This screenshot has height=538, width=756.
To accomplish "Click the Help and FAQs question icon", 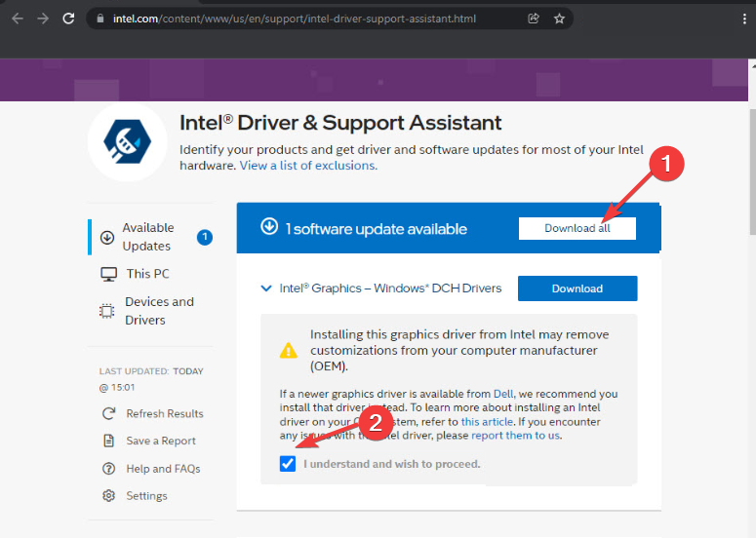I will pyautogui.click(x=109, y=469).
